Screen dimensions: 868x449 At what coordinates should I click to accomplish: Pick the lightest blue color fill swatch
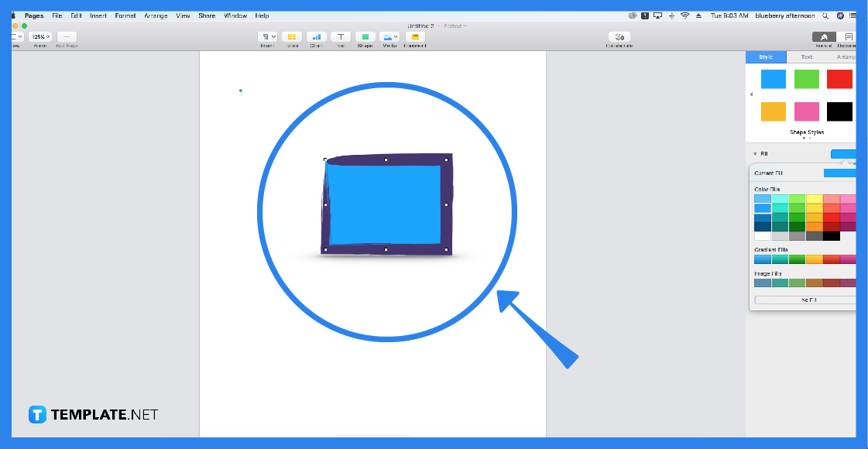(x=762, y=199)
